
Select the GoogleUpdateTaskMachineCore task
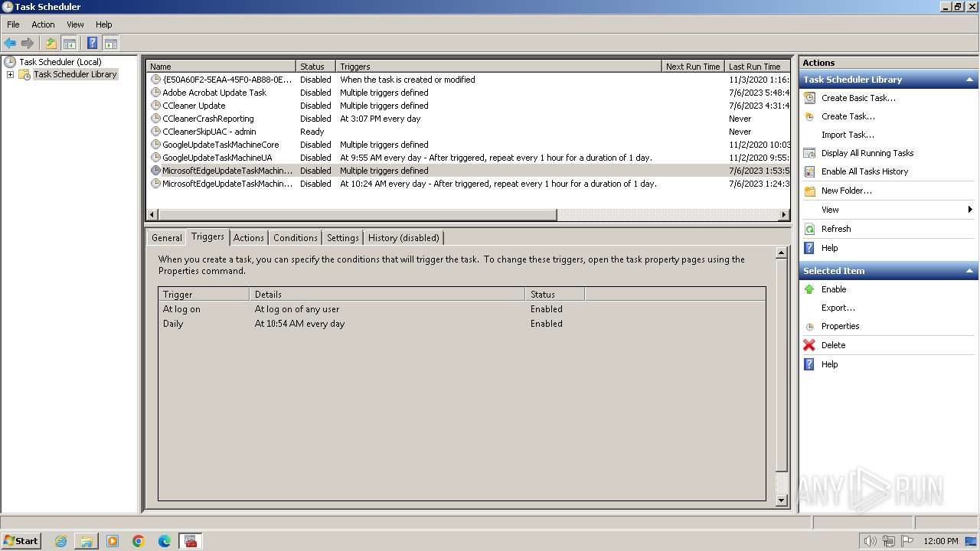pos(468,145)
